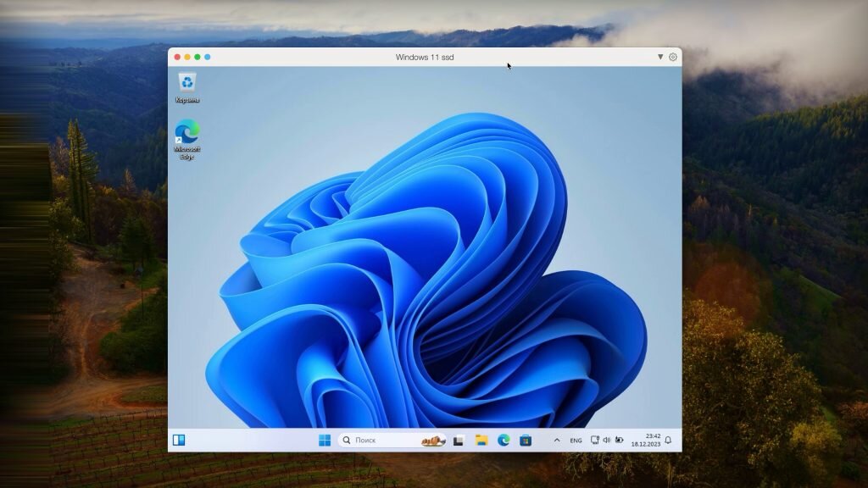
Task: Switch the ENG input language indicator
Action: pos(576,441)
